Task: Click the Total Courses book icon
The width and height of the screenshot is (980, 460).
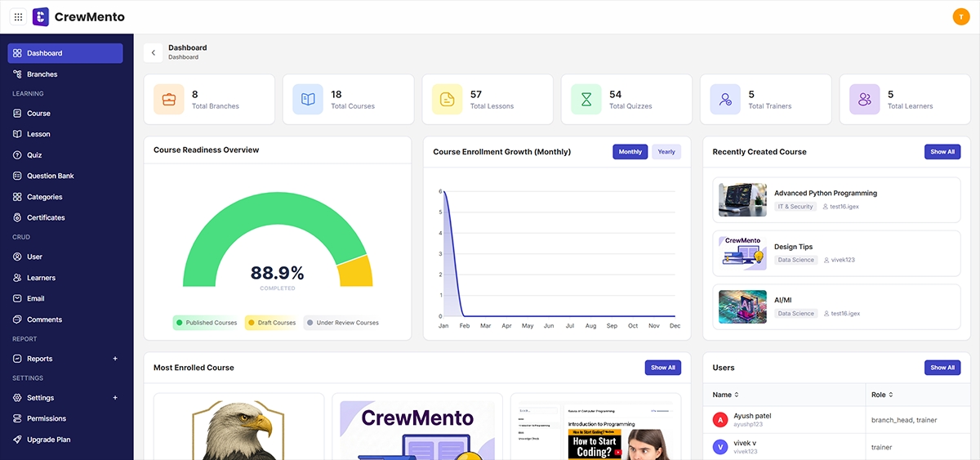Action: point(308,100)
